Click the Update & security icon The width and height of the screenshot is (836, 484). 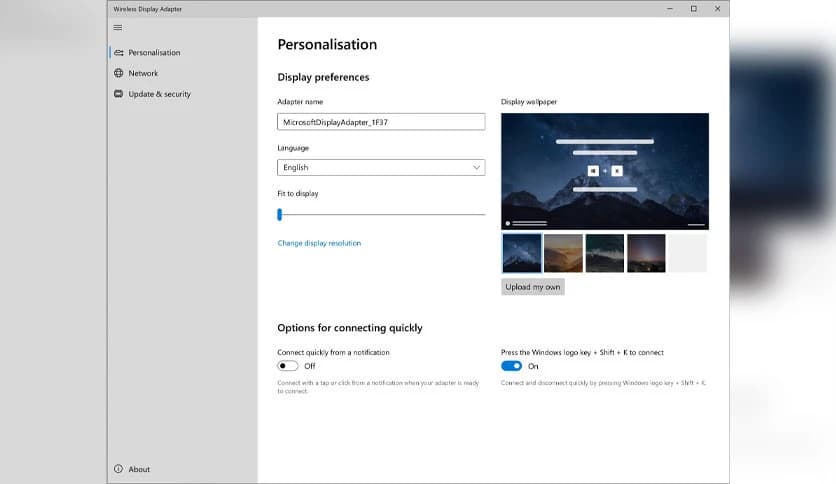click(119, 94)
